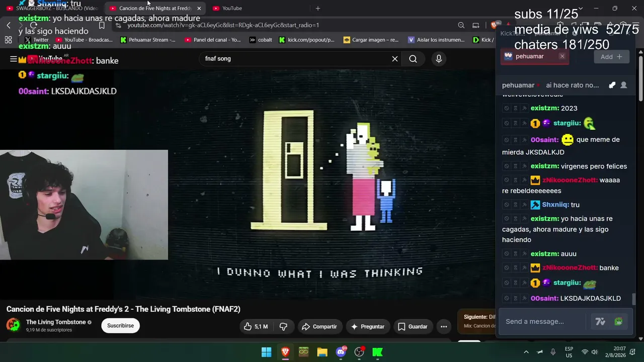Add another chat channel
644x362 pixels.
tap(611, 57)
